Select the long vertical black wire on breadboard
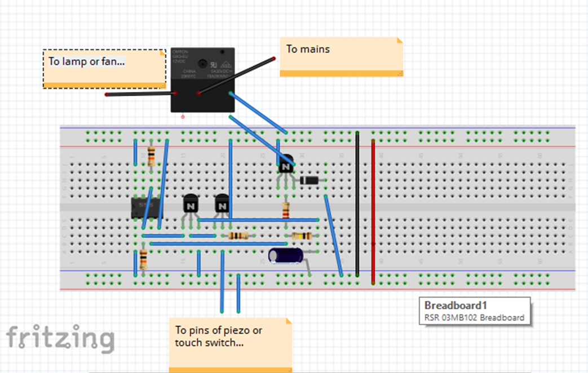588x373 pixels. pos(357,204)
